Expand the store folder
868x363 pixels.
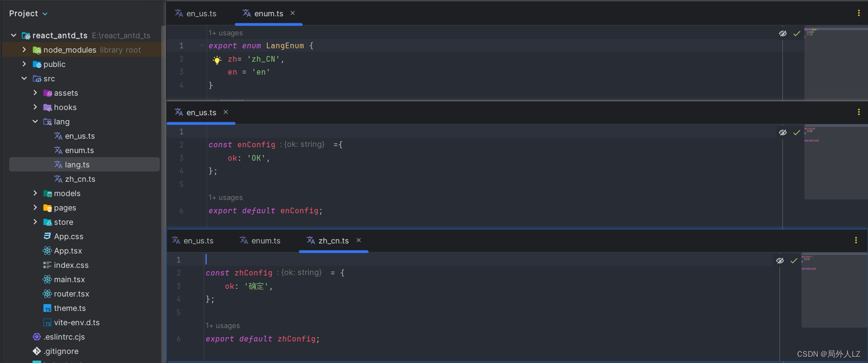click(35, 222)
